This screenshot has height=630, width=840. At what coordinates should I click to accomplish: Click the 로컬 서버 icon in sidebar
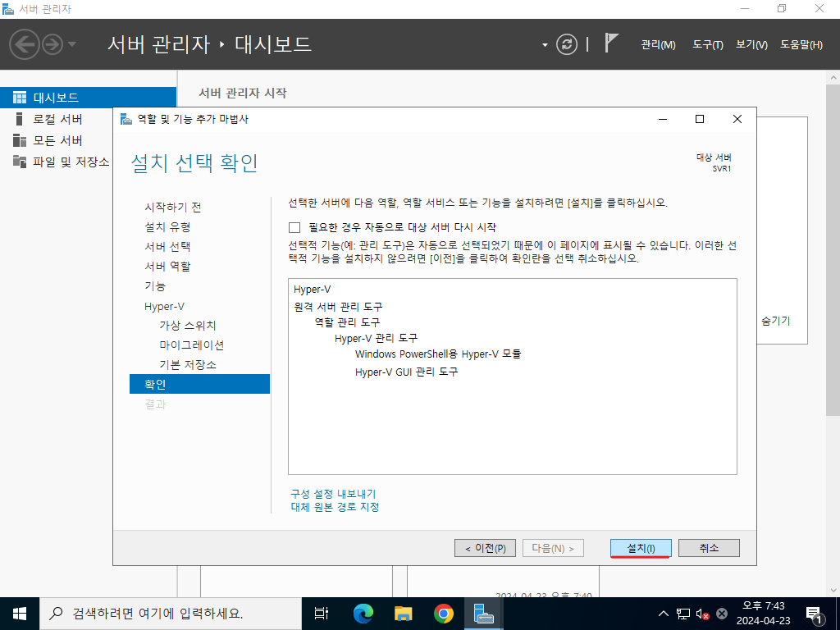20,119
